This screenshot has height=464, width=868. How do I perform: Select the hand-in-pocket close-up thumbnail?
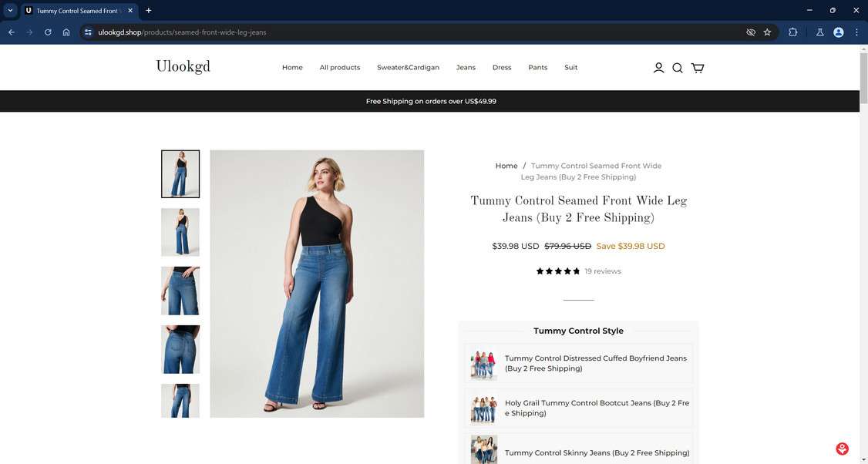pyautogui.click(x=180, y=291)
